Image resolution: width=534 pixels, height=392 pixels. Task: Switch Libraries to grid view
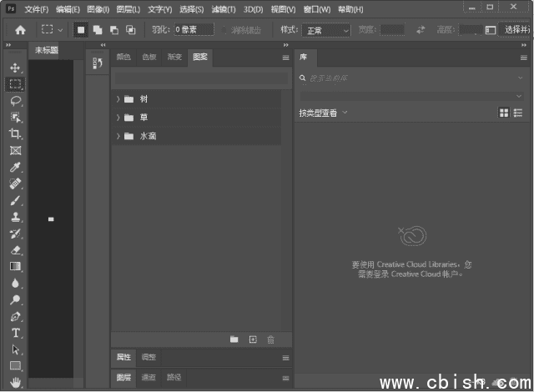(504, 113)
